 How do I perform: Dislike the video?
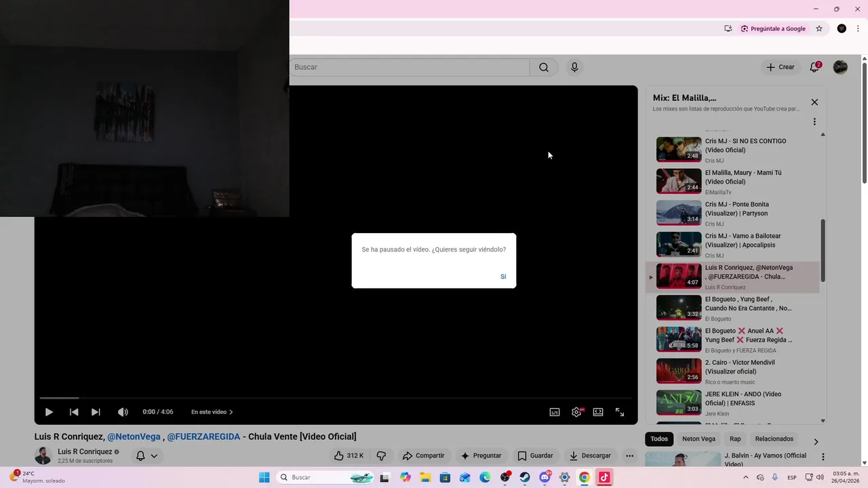(x=381, y=456)
